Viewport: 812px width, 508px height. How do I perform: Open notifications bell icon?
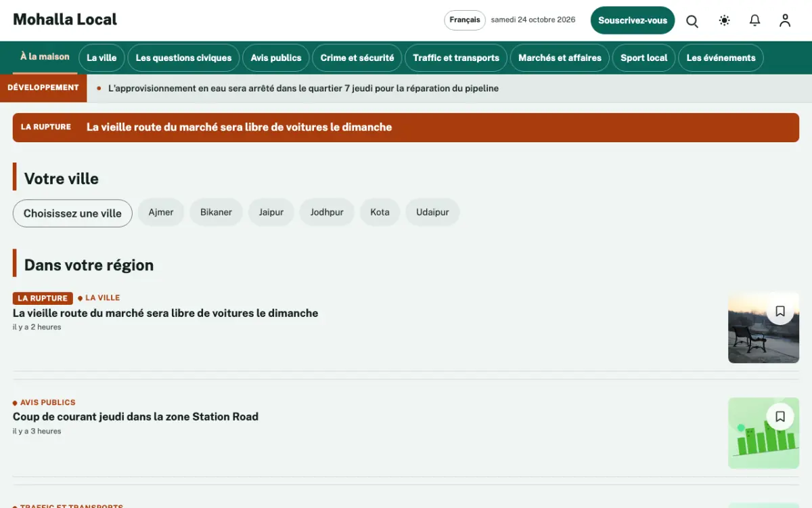tap(755, 21)
